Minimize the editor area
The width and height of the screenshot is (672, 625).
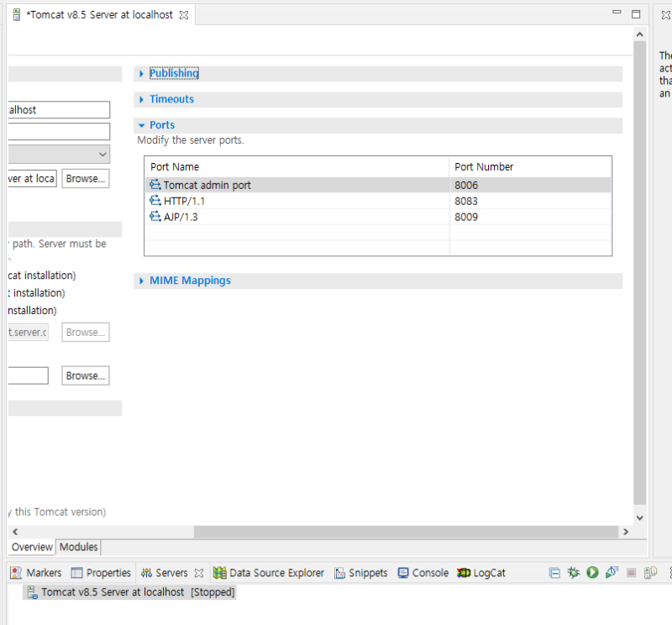(617, 13)
